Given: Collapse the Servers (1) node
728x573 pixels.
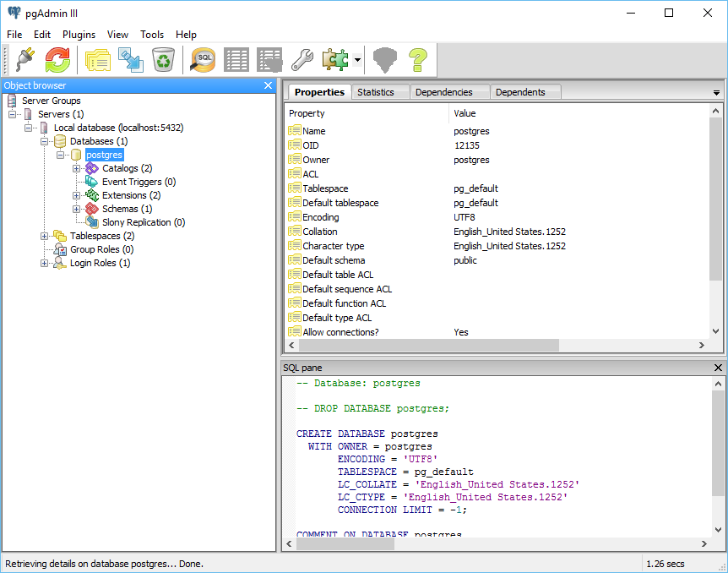Looking at the screenshot, I should [x=12, y=114].
